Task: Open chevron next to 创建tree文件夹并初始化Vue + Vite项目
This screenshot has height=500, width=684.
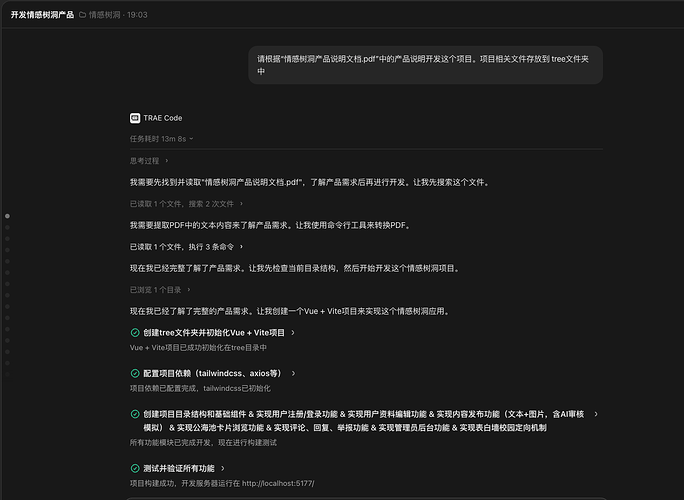Action: click(293, 333)
